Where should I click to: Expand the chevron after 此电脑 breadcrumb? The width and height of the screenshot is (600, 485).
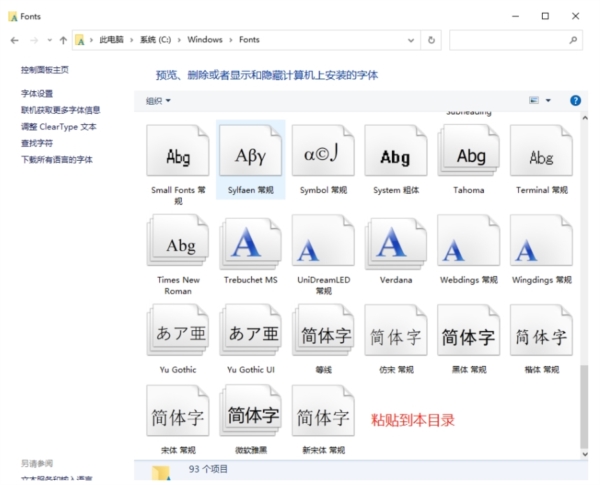point(131,40)
